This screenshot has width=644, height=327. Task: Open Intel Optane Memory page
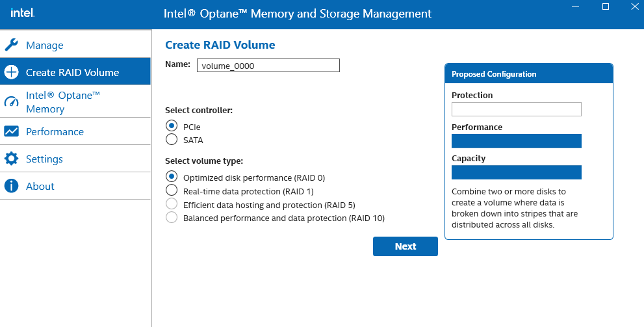pos(75,101)
